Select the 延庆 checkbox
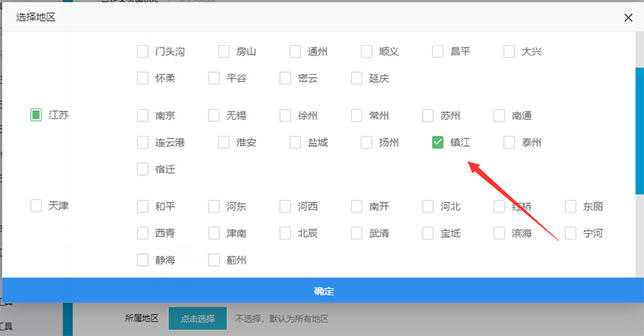The image size is (644, 336). (x=357, y=78)
